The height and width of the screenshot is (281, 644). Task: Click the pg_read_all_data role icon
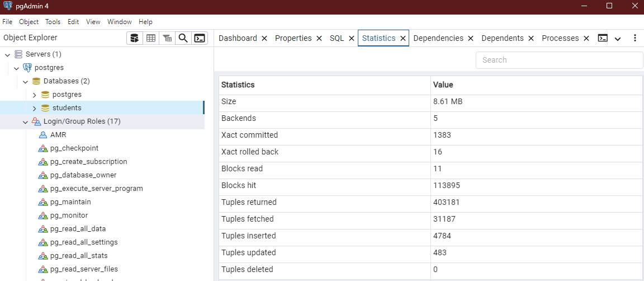point(43,229)
